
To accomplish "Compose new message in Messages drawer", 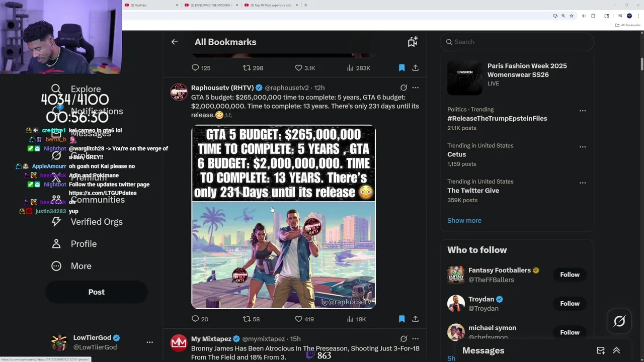I will (x=601, y=350).
